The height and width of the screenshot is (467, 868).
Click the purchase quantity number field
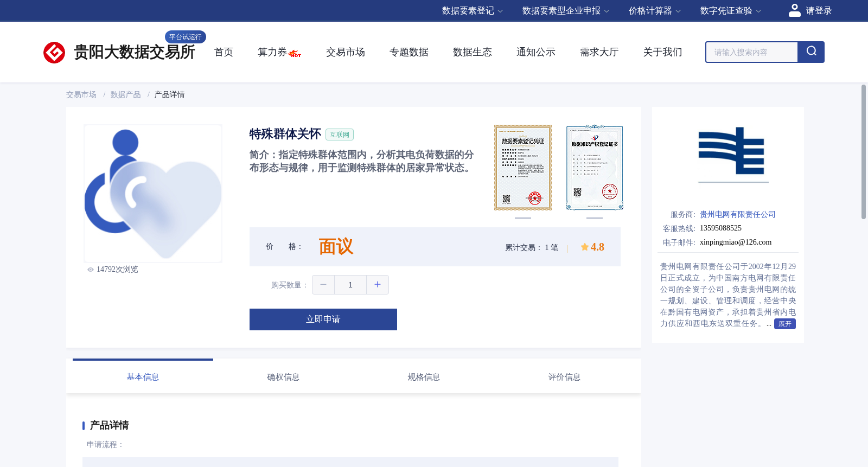coord(350,285)
